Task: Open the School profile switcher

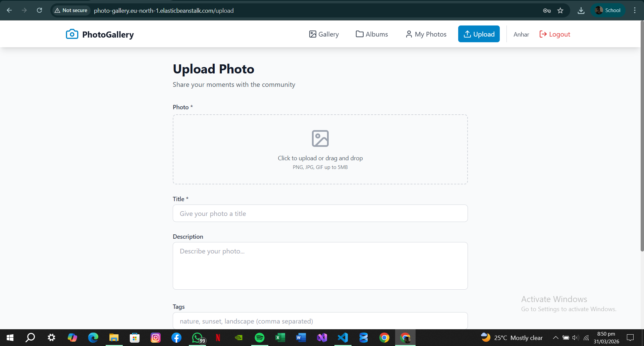Action: (x=607, y=10)
